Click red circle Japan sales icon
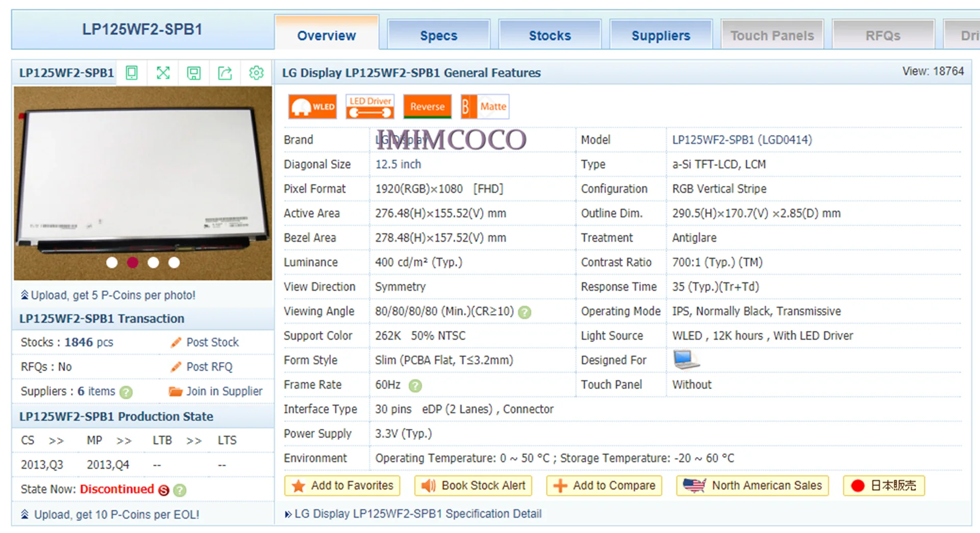The width and height of the screenshot is (980, 533). point(857,486)
